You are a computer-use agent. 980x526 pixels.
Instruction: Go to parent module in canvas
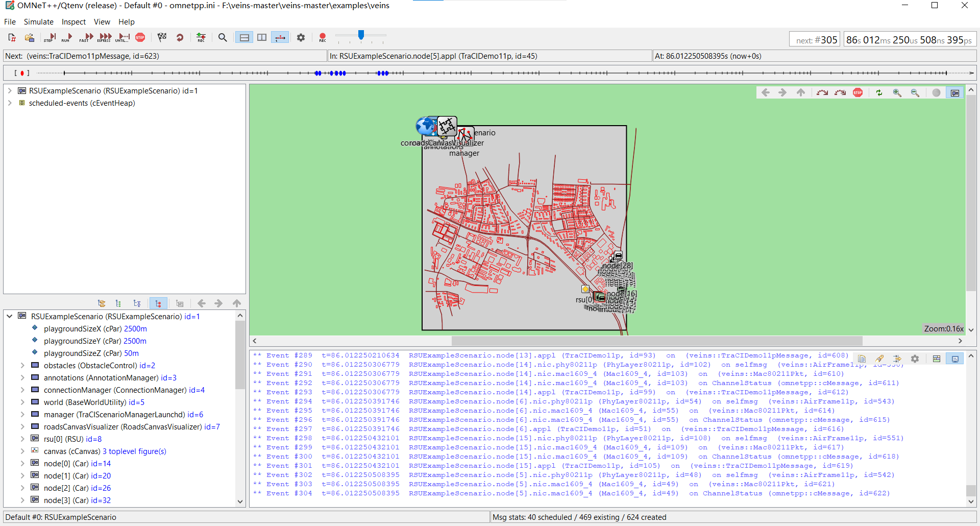(800, 92)
